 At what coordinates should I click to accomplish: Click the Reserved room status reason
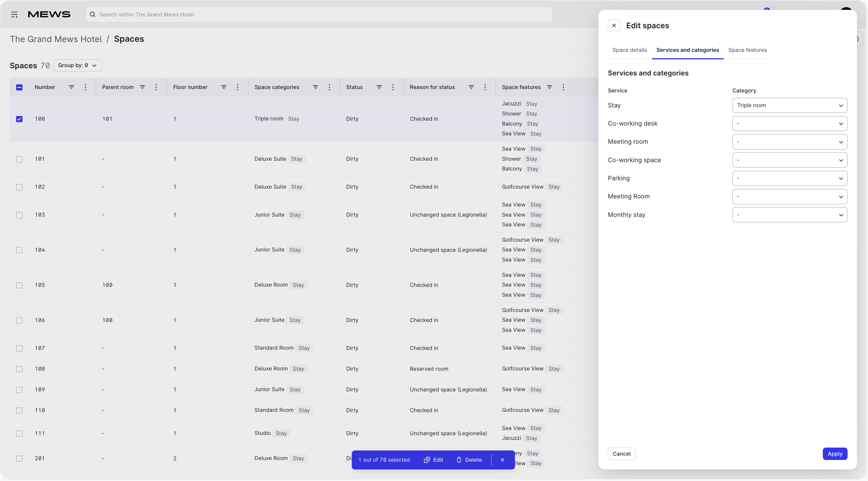pyautogui.click(x=429, y=369)
